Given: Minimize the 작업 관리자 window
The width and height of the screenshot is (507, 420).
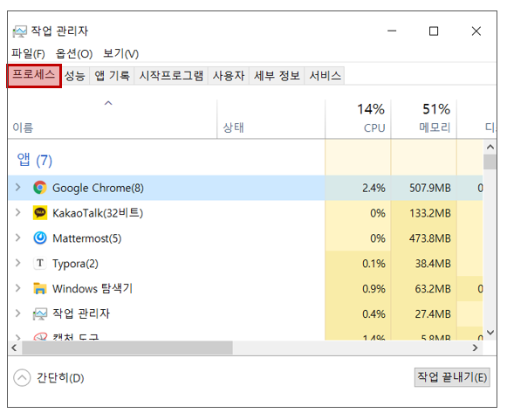Looking at the screenshot, I should click(x=392, y=31).
